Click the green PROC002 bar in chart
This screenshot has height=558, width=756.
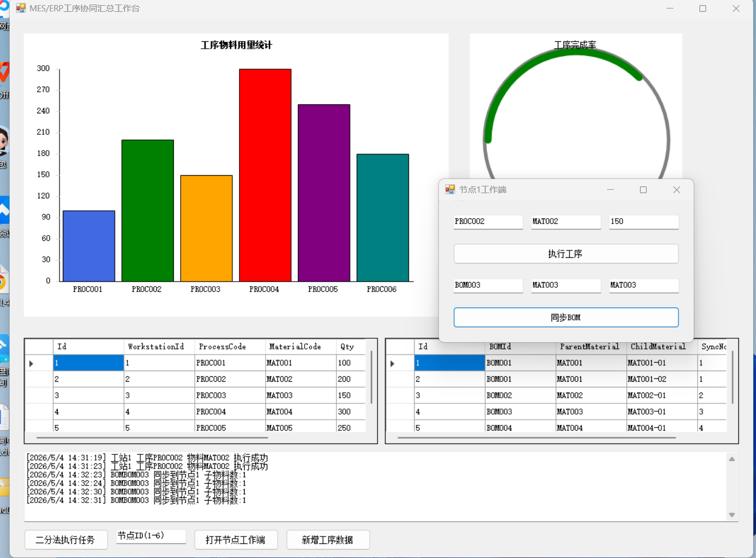148,210
